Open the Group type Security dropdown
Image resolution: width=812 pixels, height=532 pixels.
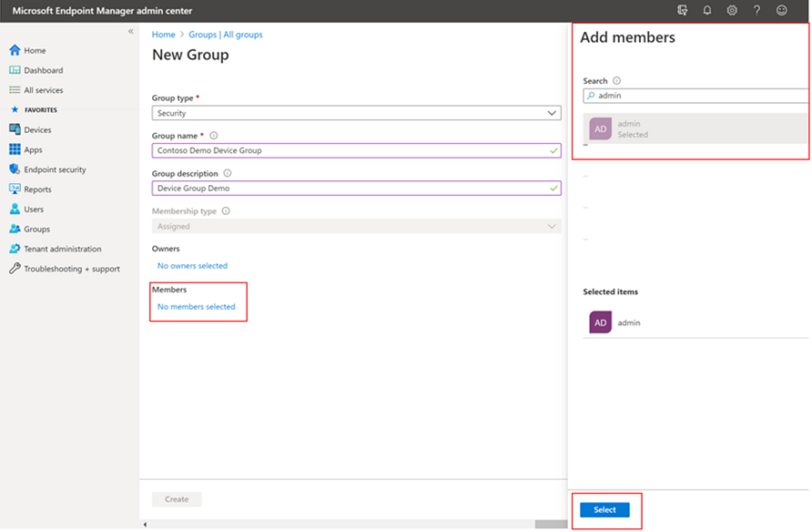356,113
